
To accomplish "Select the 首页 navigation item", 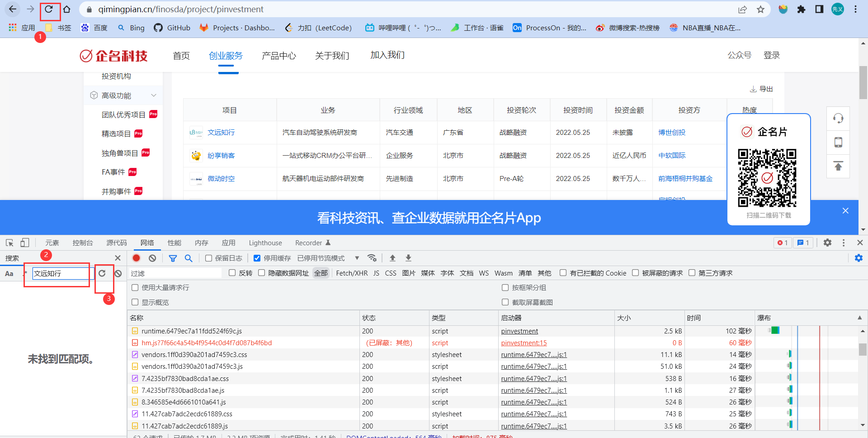I will point(181,56).
